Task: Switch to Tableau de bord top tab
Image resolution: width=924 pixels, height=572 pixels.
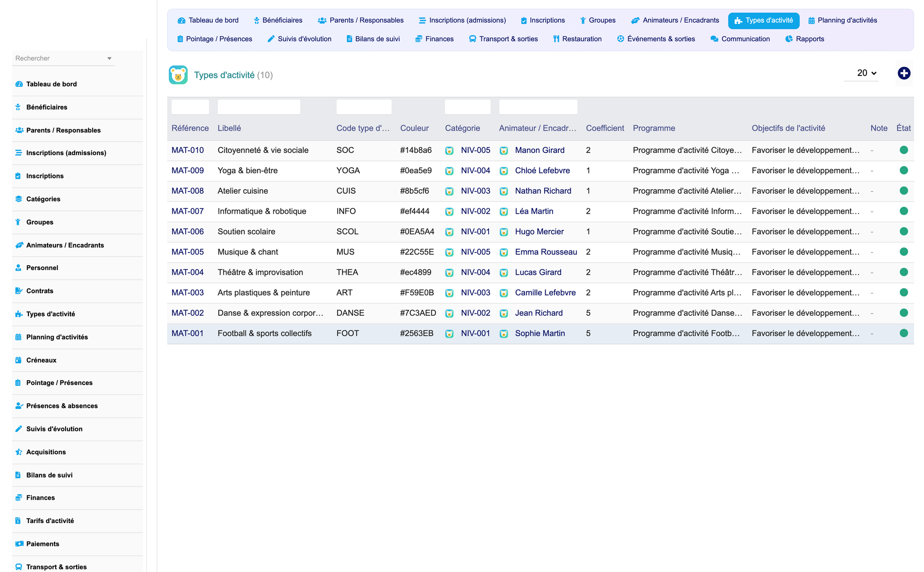Action: (x=208, y=20)
